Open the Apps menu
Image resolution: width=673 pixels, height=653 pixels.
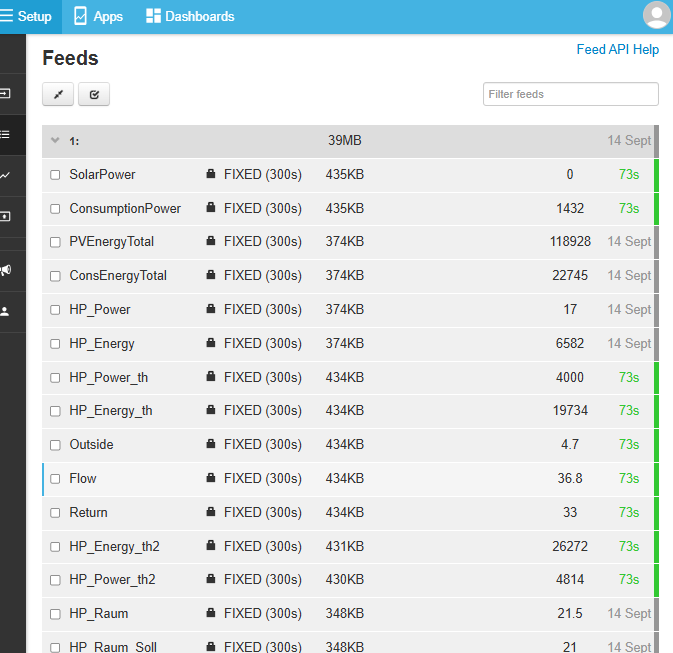[x=98, y=16]
